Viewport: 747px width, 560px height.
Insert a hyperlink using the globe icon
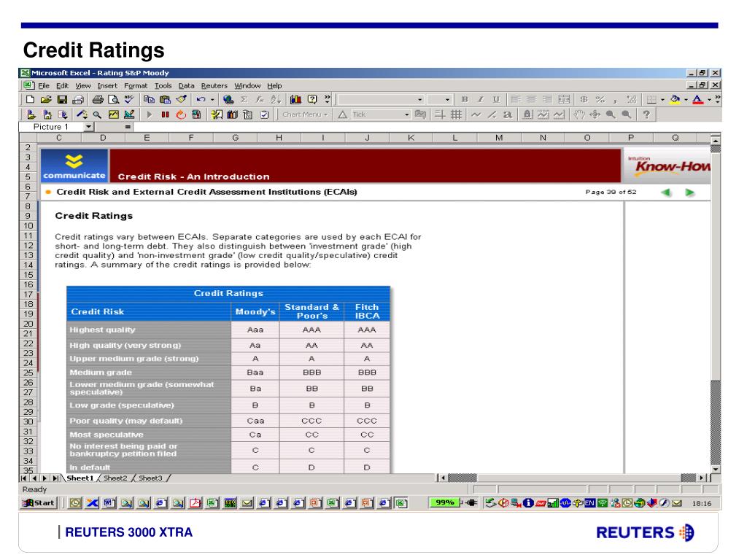[x=228, y=99]
